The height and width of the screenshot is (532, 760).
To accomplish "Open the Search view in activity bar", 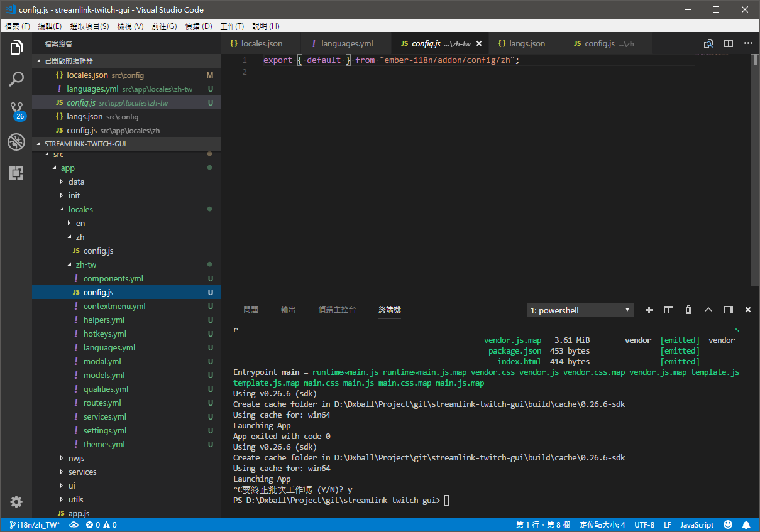I will pos(16,79).
